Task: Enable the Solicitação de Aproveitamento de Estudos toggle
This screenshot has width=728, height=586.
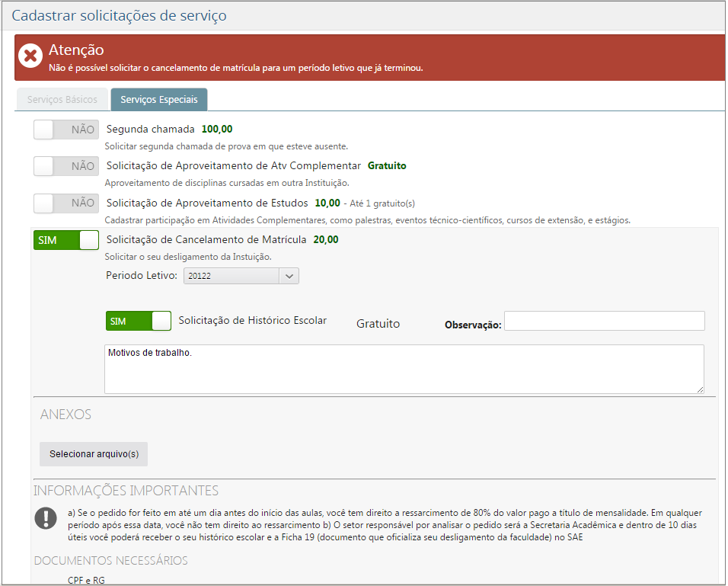Action: pos(65,203)
